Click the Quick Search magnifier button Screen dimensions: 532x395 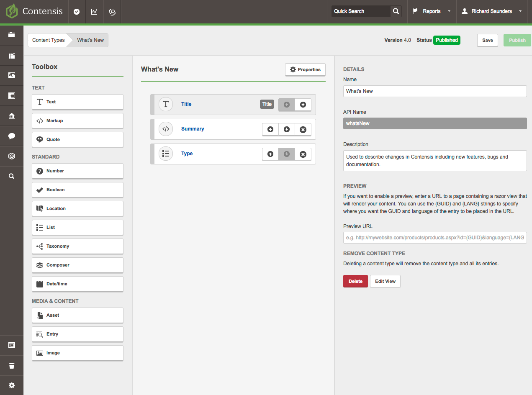point(396,11)
